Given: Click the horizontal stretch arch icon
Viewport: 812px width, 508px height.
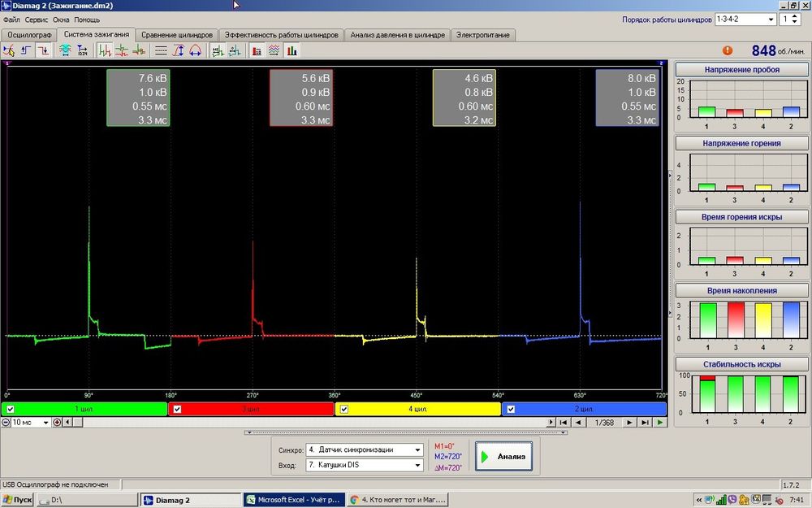Looking at the screenshot, I should pyautogui.click(x=195, y=50).
